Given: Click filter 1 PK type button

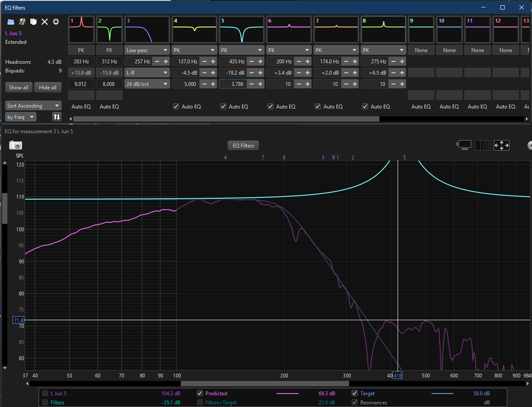Looking at the screenshot, I should tap(81, 50).
